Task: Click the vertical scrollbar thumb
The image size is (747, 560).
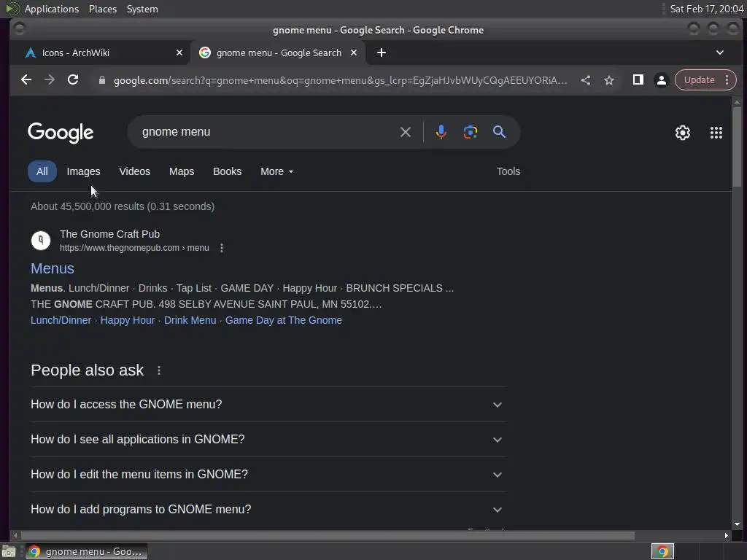Action: (737, 147)
